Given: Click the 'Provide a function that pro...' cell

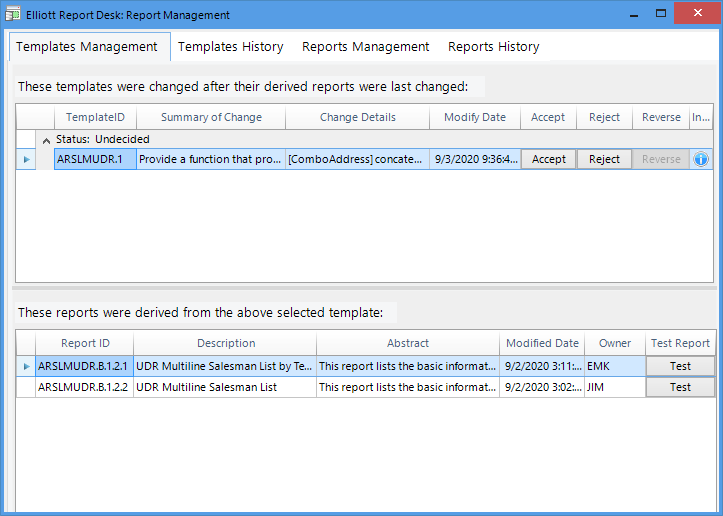Looking at the screenshot, I should pos(211,159).
